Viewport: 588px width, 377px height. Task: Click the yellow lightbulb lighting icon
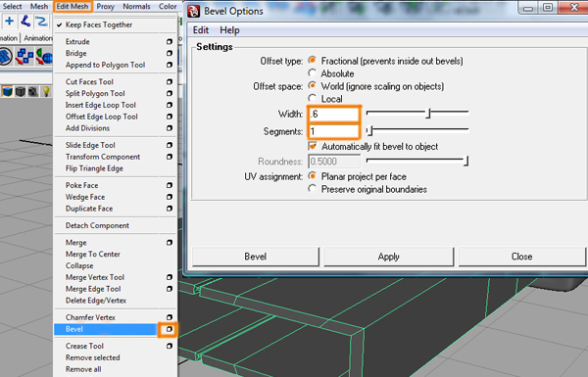coord(46,91)
